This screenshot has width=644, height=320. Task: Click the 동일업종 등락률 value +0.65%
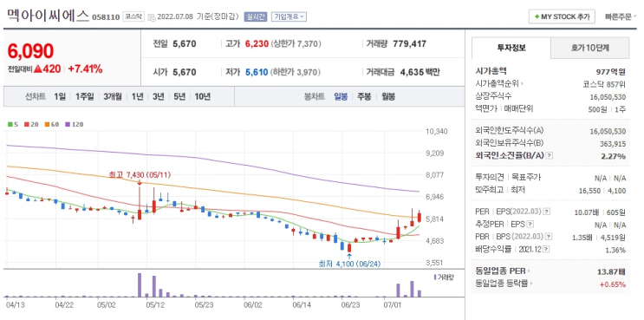click(x=613, y=284)
